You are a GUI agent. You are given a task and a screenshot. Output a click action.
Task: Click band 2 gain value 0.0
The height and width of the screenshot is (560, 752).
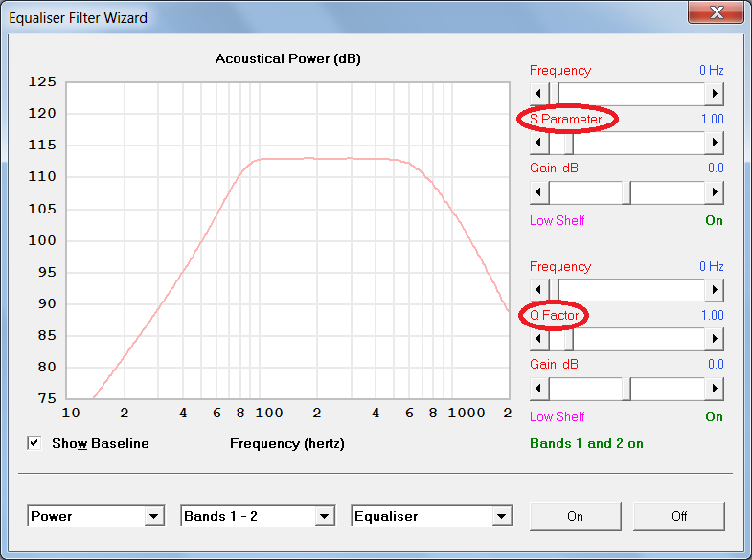coord(716,364)
